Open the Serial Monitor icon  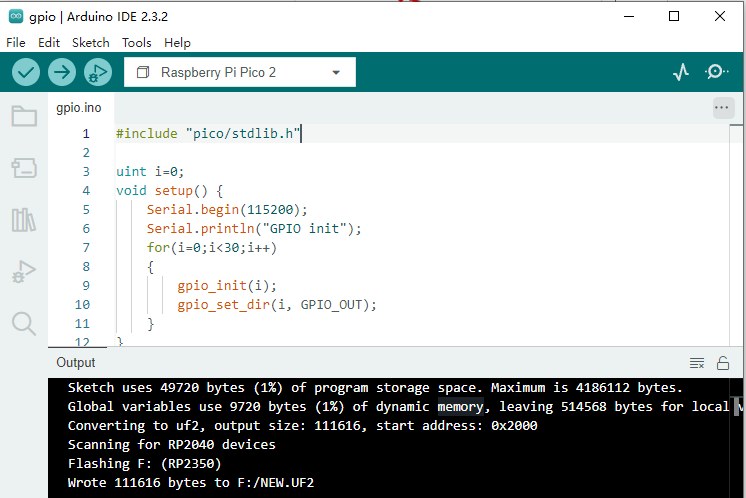(716, 72)
